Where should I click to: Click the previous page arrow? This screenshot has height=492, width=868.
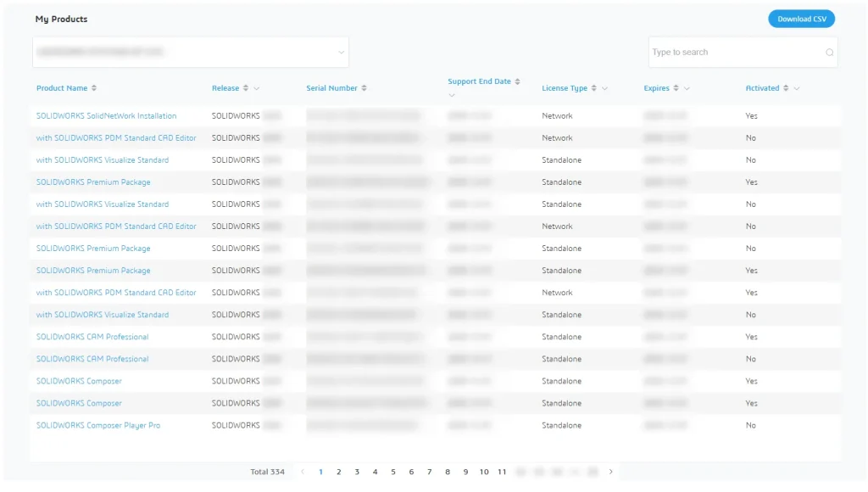coord(303,472)
